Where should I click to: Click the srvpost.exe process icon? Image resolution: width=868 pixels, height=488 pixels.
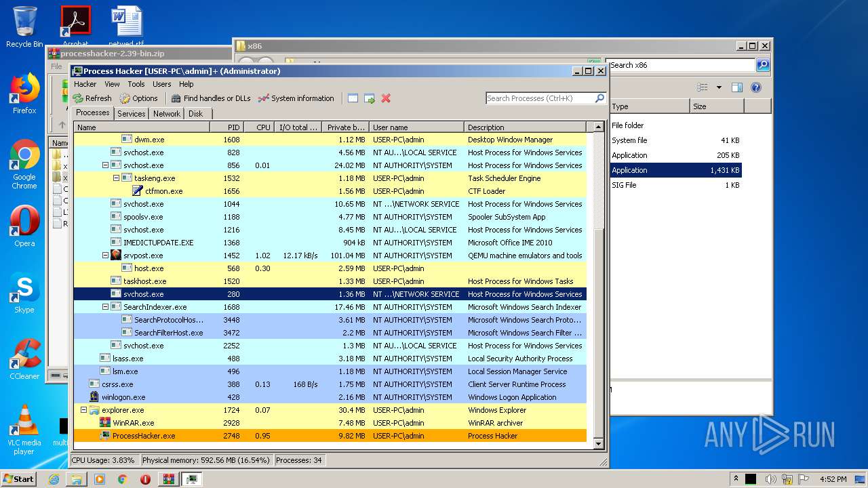tap(116, 256)
